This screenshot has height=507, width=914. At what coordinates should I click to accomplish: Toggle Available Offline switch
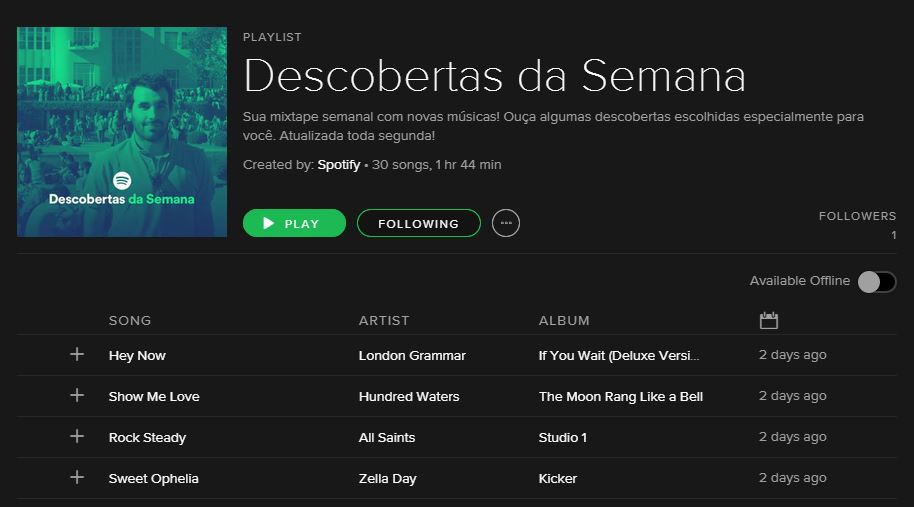coord(876,281)
